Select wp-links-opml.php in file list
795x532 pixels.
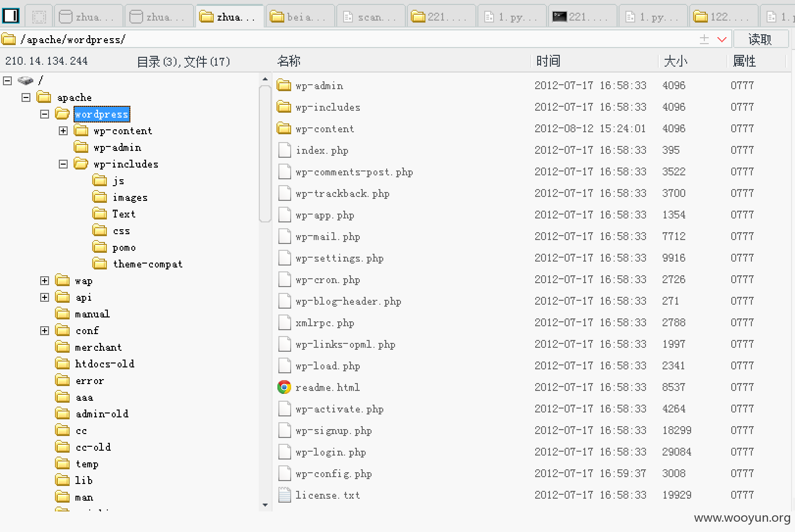pyautogui.click(x=345, y=344)
